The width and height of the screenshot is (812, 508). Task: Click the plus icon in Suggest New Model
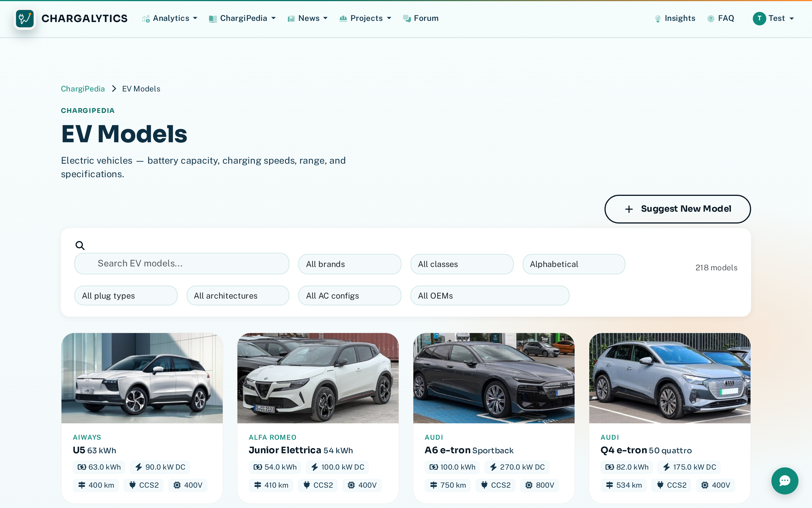click(629, 209)
